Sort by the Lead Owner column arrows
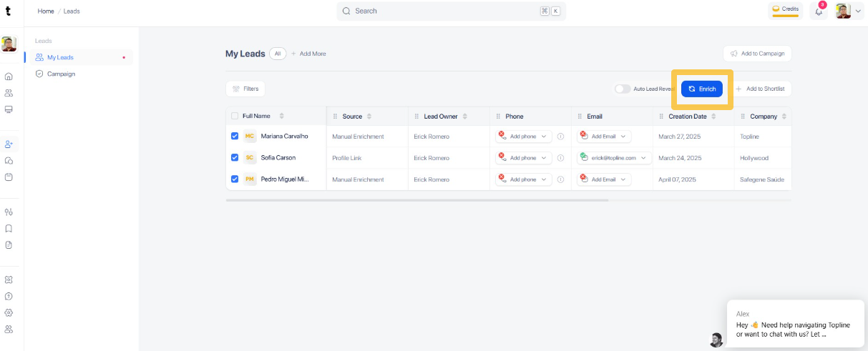 click(x=465, y=116)
